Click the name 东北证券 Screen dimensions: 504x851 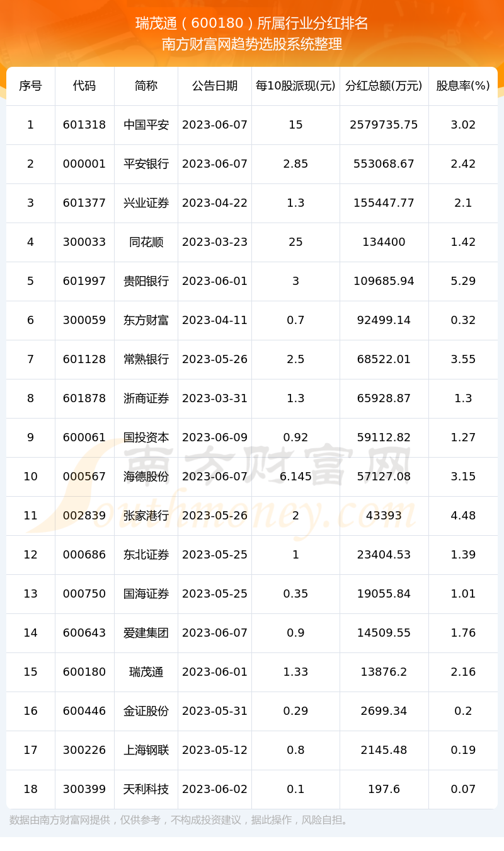(x=146, y=555)
